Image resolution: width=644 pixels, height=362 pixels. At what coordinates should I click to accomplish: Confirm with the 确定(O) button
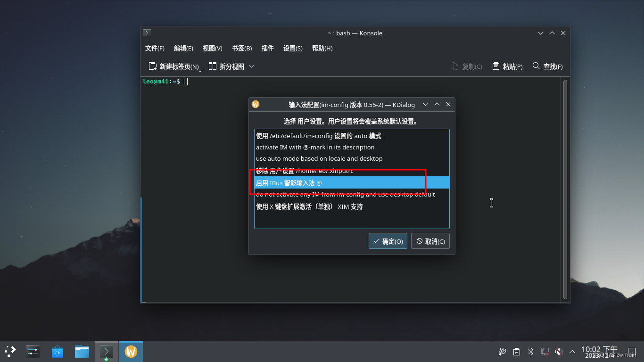(x=388, y=241)
